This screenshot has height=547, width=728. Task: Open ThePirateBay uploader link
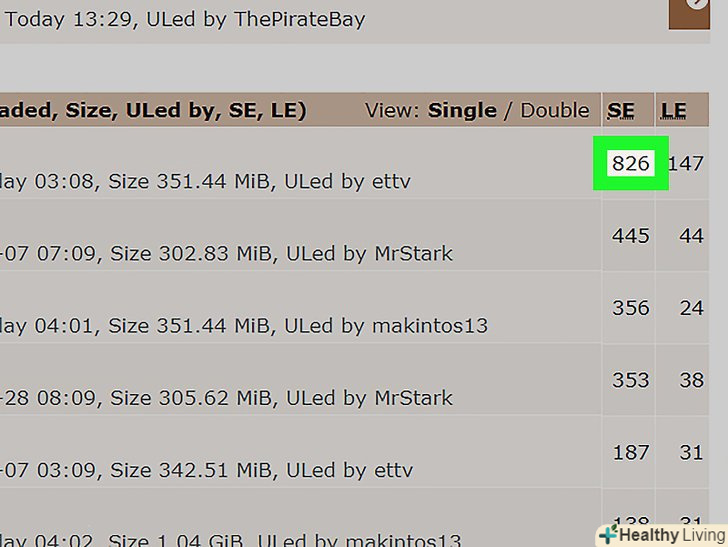tap(299, 18)
